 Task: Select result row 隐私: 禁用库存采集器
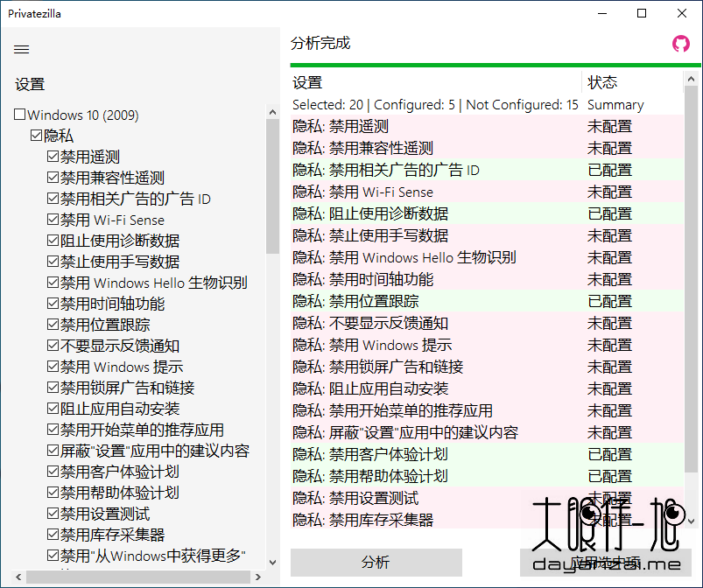point(487,520)
